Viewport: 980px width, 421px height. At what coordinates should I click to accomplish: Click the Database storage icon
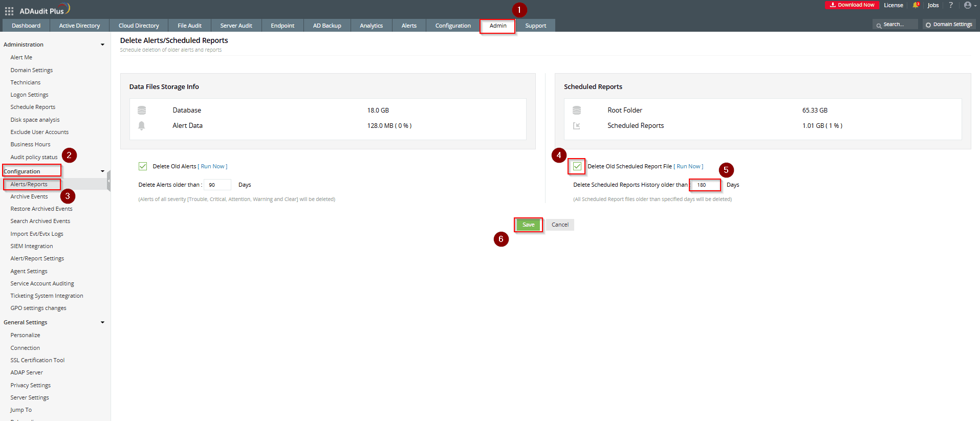(x=142, y=110)
